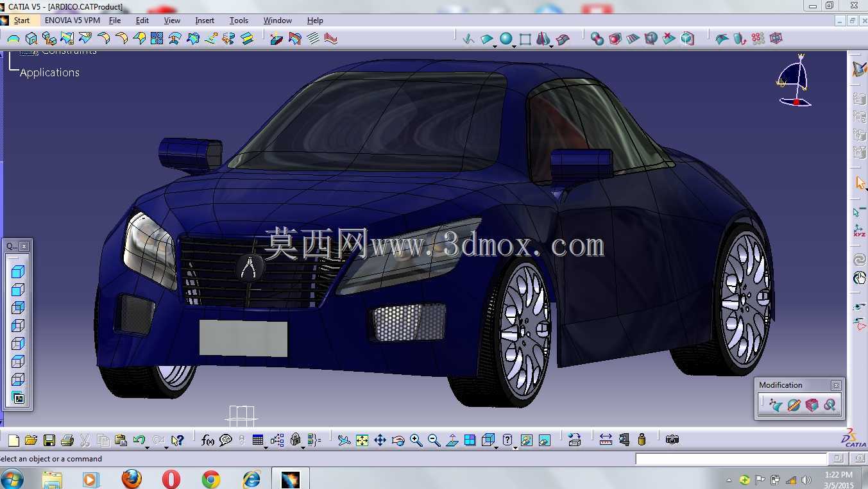The height and width of the screenshot is (489, 868).
Task: Choose the planar patch surface tool
Action: pyautogui.click(x=487, y=39)
